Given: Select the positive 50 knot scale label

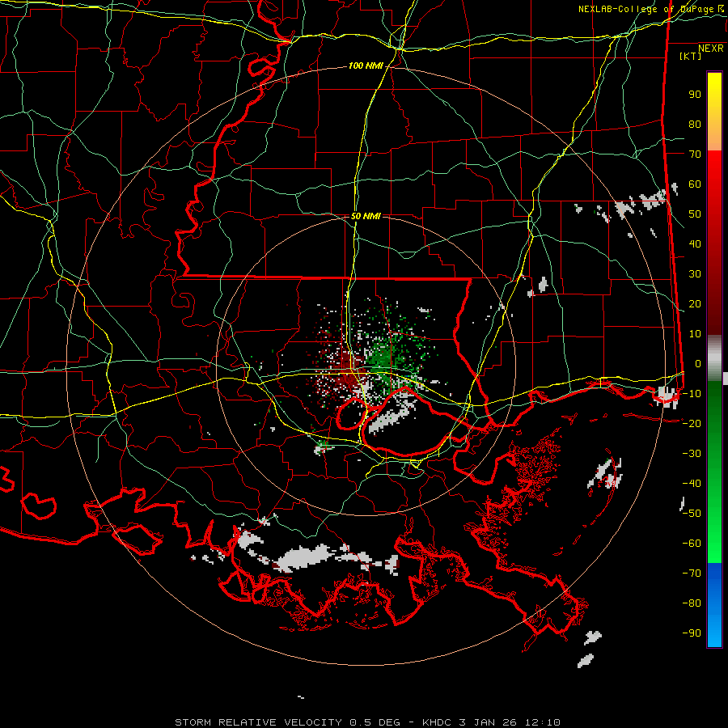Looking at the screenshot, I should point(695,214).
